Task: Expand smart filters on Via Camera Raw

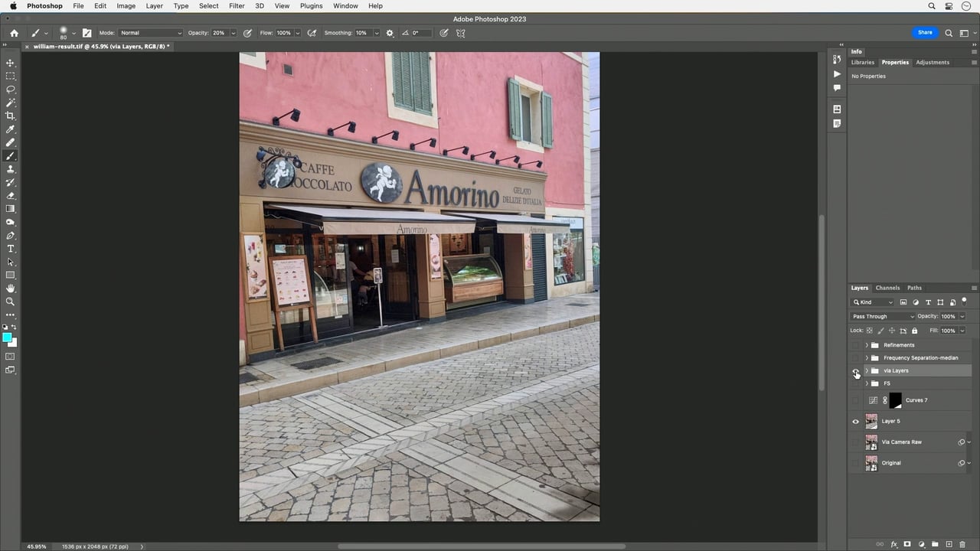Action: [x=969, y=442]
